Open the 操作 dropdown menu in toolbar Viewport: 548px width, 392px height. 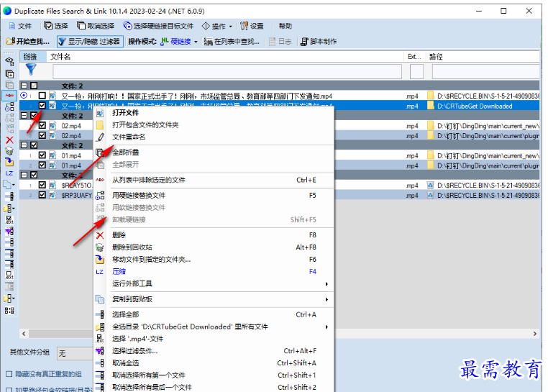217,26
